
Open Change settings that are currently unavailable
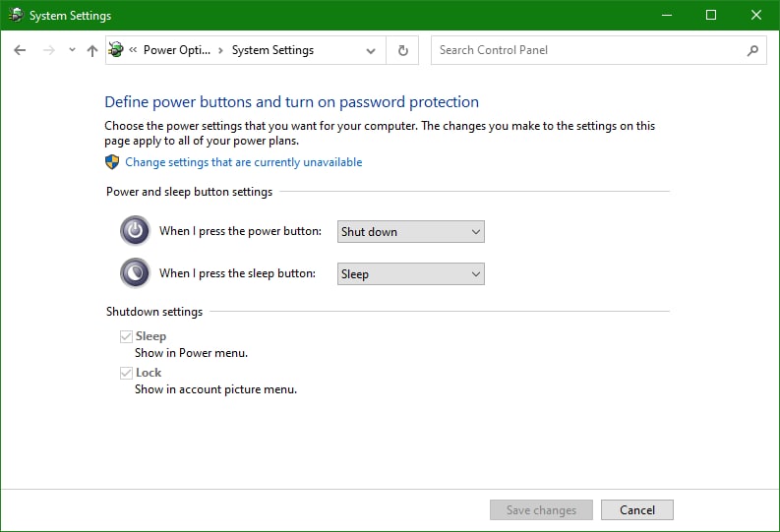click(x=244, y=162)
